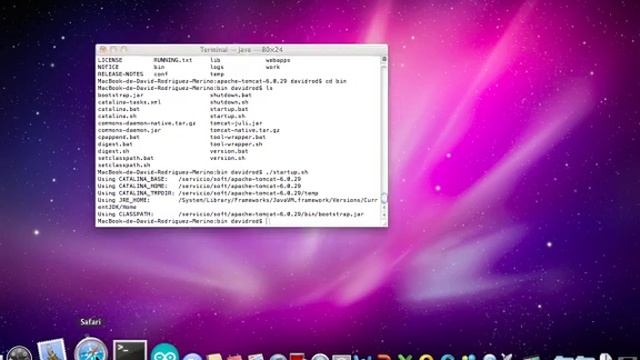Launch the Arduino app from the Dock
The image size is (640, 360).
(164, 351)
